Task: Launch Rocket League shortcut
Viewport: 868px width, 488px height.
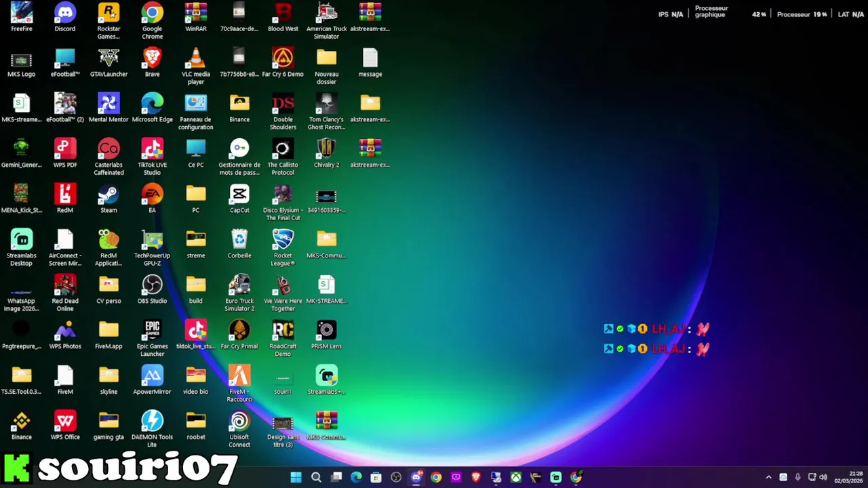Action: coord(283,248)
